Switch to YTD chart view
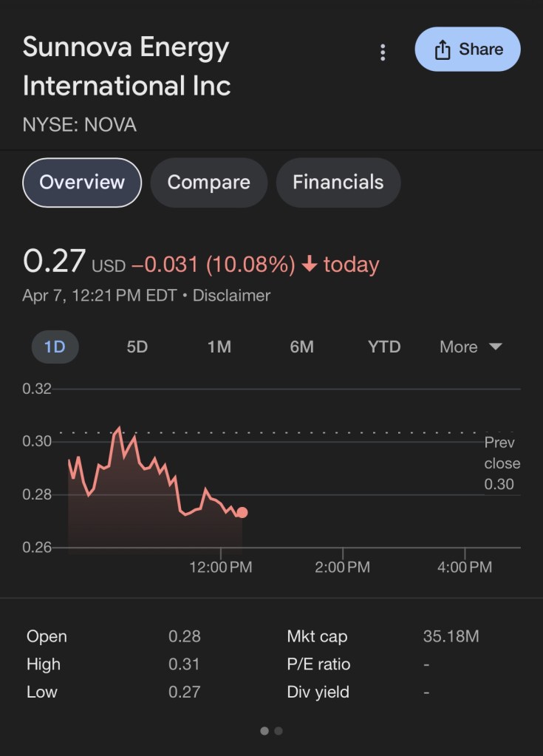This screenshot has width=543, height=756. tap(384, 347)
